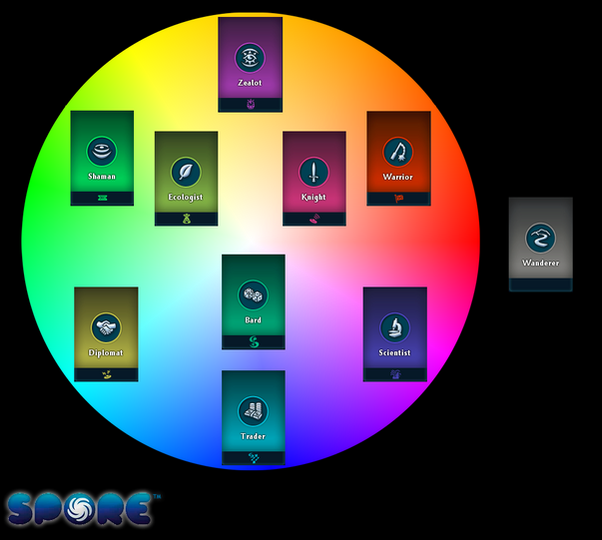Select the Shaman card label
Screen dimensions: 602x540
[102, 176]
